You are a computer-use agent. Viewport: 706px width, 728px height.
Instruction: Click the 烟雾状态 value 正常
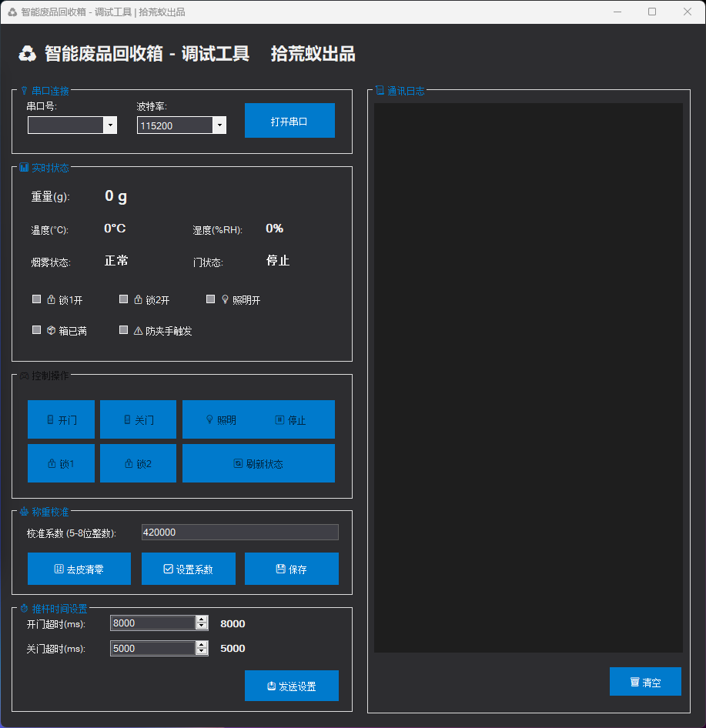pos(116,260)
